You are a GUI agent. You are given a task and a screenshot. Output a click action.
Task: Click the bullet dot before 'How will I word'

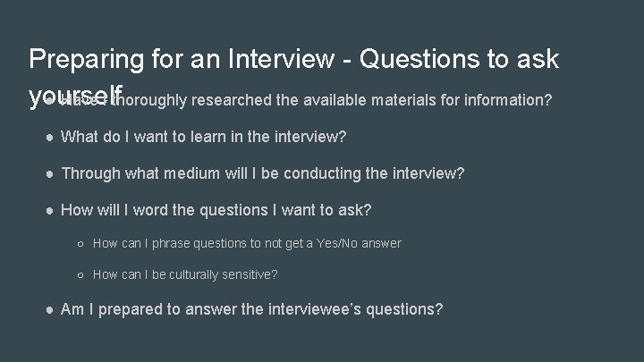click(x=50, y=211)
